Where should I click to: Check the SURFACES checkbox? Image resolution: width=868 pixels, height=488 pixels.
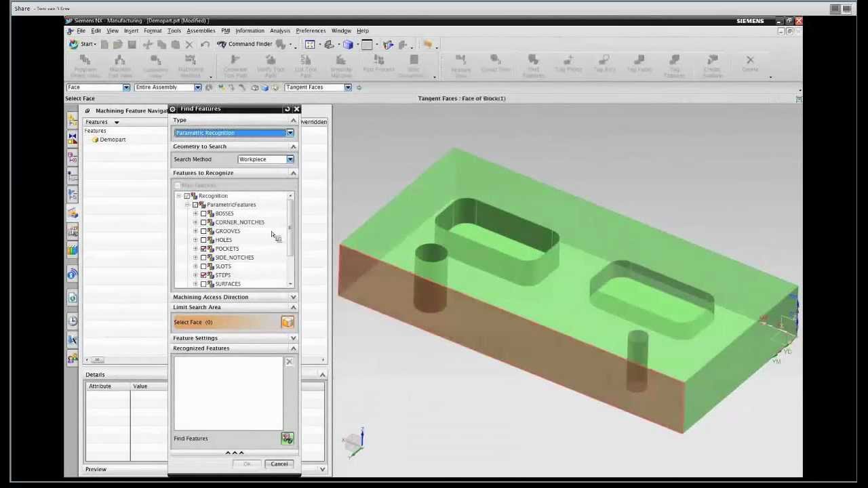pyautogui.click(x=203, y=284)
